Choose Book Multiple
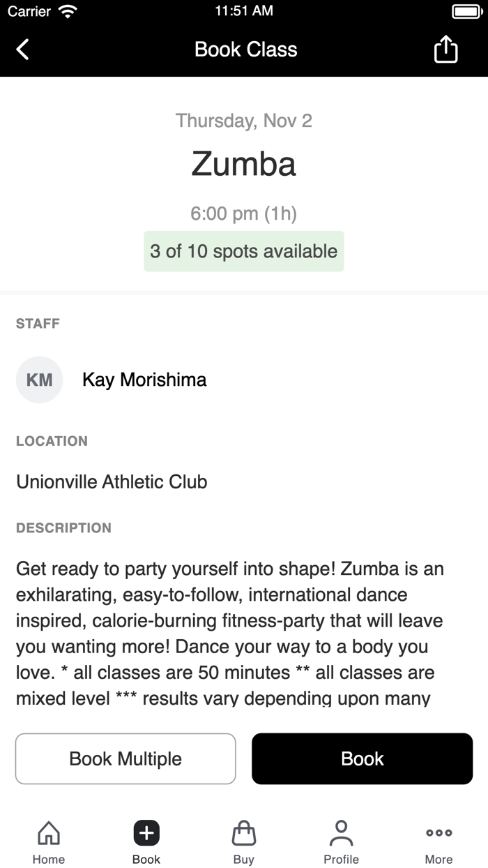Screen dimensions: 488x868 (x=125, y=758)
